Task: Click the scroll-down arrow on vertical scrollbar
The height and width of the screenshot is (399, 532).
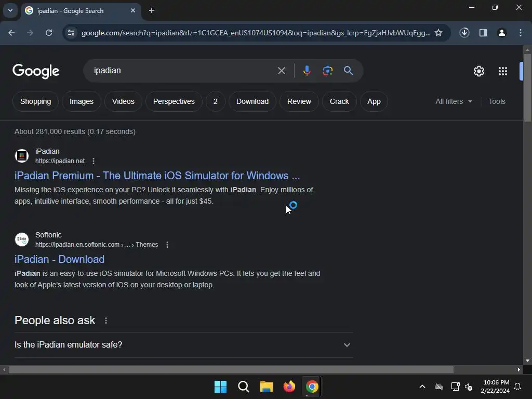Action: pos(527,361)
